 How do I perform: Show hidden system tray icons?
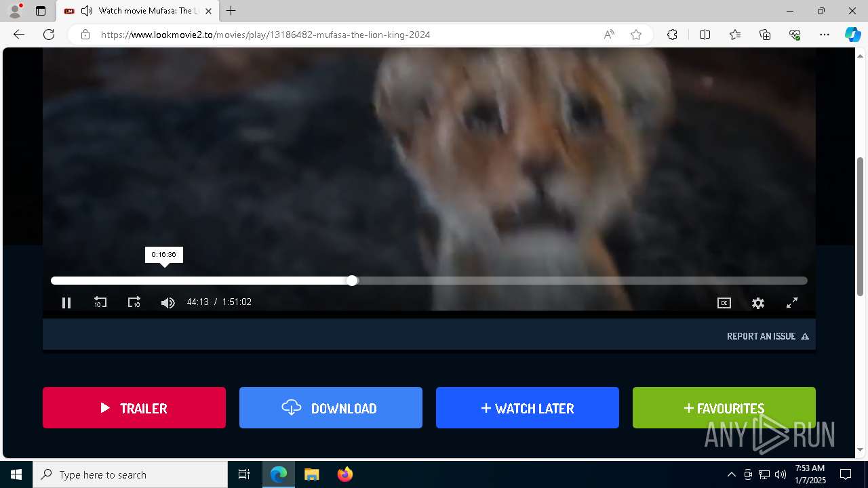[x=731, y=474]
